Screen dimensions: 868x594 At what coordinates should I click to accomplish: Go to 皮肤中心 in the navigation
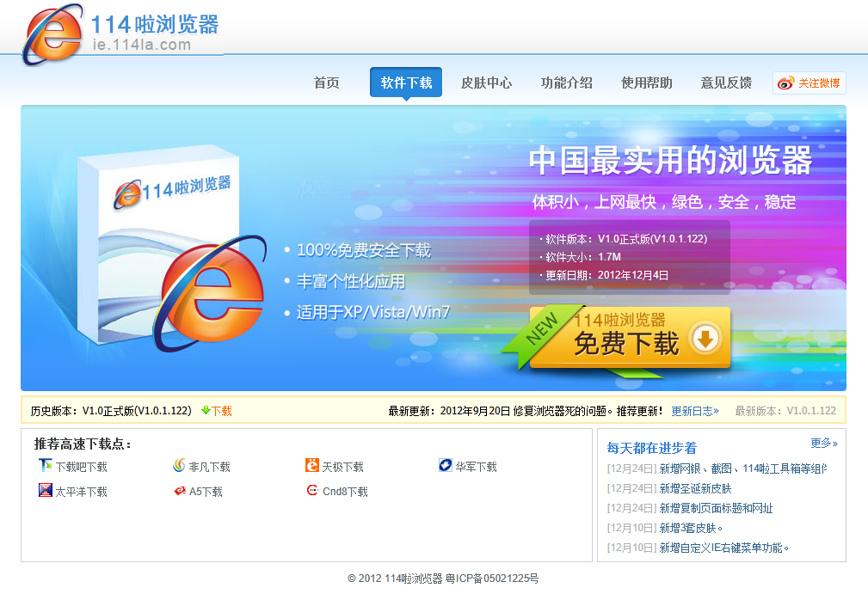[x=486, y=83]
